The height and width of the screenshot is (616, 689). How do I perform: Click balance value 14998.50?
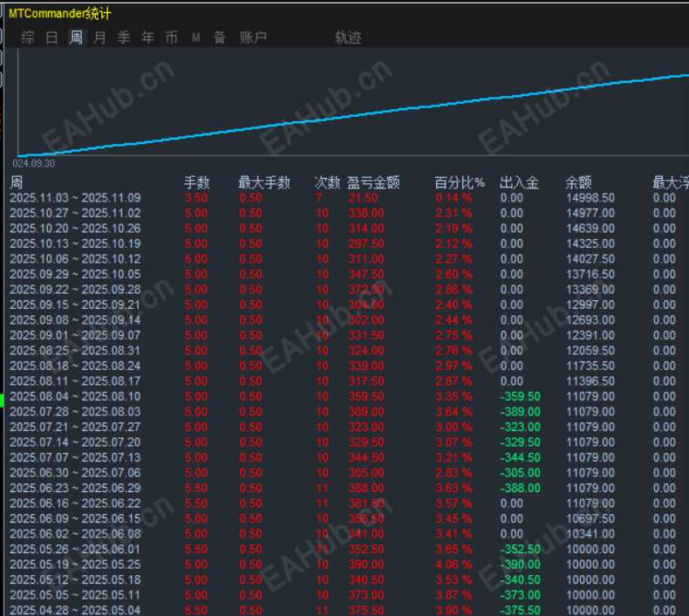590,198
